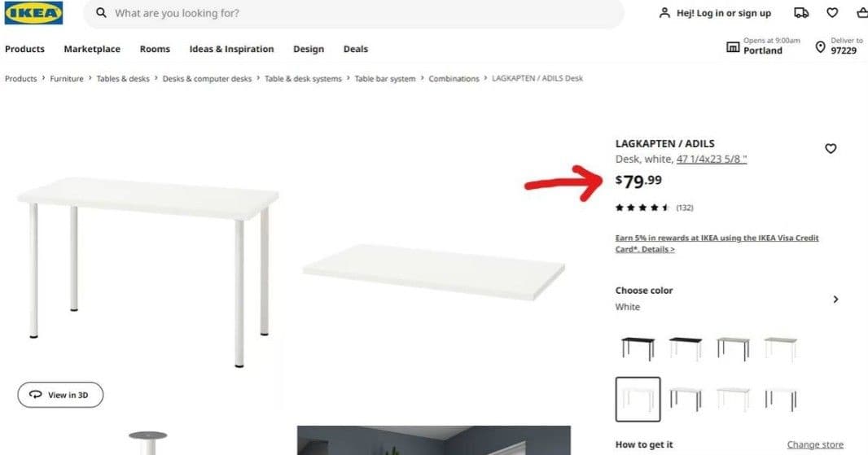Open the favorites heart in header

click(832, 13)
